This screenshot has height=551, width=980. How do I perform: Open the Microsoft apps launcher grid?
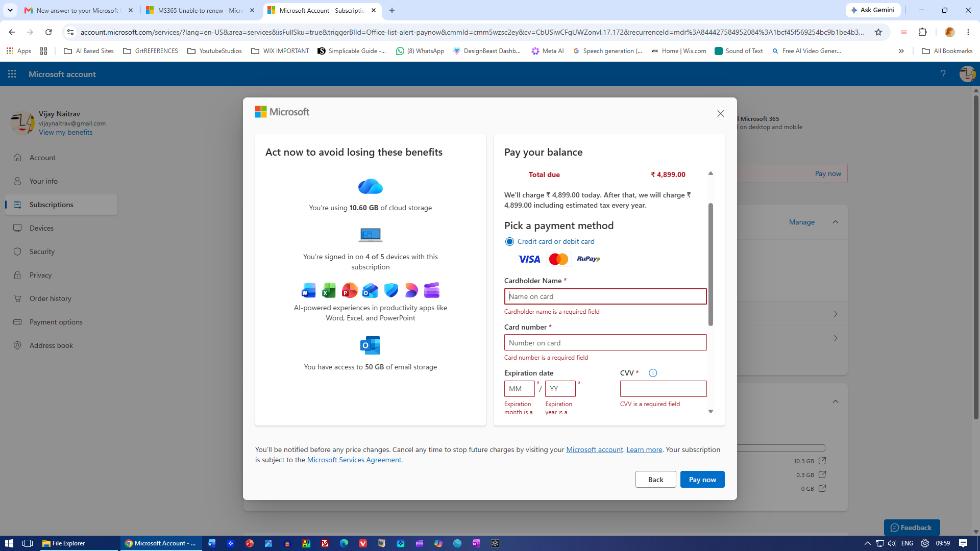click(12, 74)
